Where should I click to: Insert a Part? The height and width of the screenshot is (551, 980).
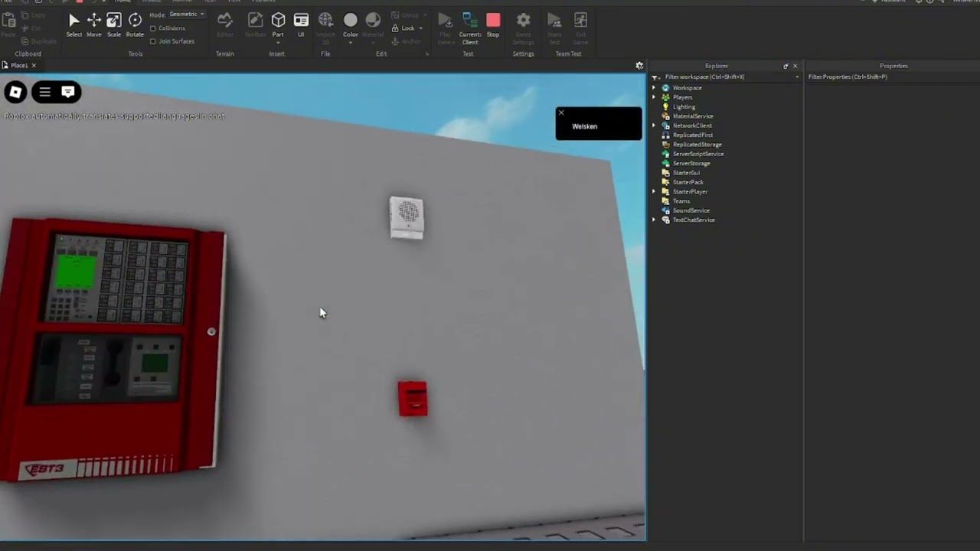click(278, 24)
